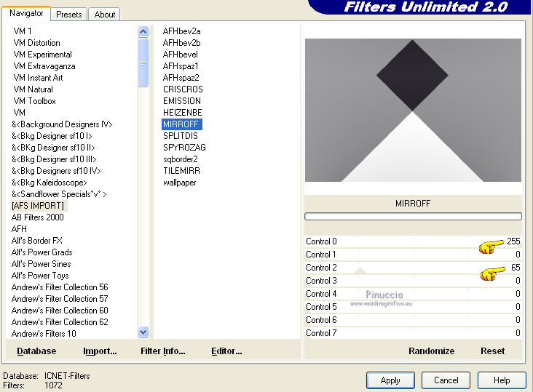Viewport: 533px width, 392px height.
Task: Select the AFHbevel filter
Action: pyautogui.click(x=180, y=55)
